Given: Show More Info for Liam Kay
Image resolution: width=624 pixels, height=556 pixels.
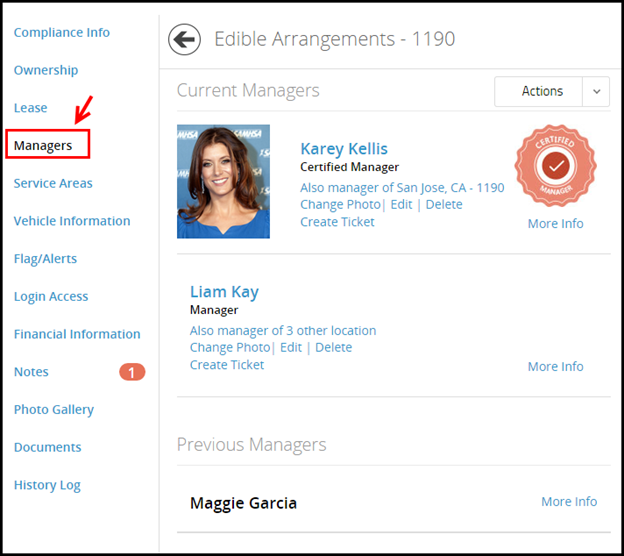Looking at the screenshot, I should coord(556,367).
